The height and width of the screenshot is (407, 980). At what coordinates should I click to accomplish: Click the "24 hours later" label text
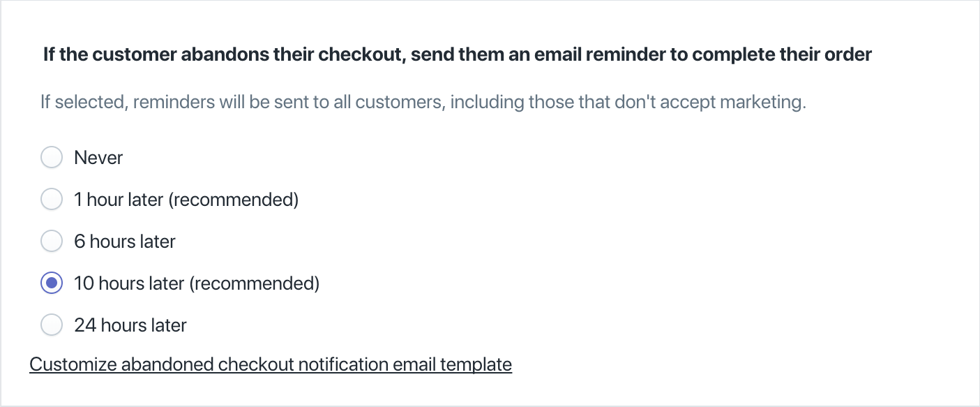point(130,325)
